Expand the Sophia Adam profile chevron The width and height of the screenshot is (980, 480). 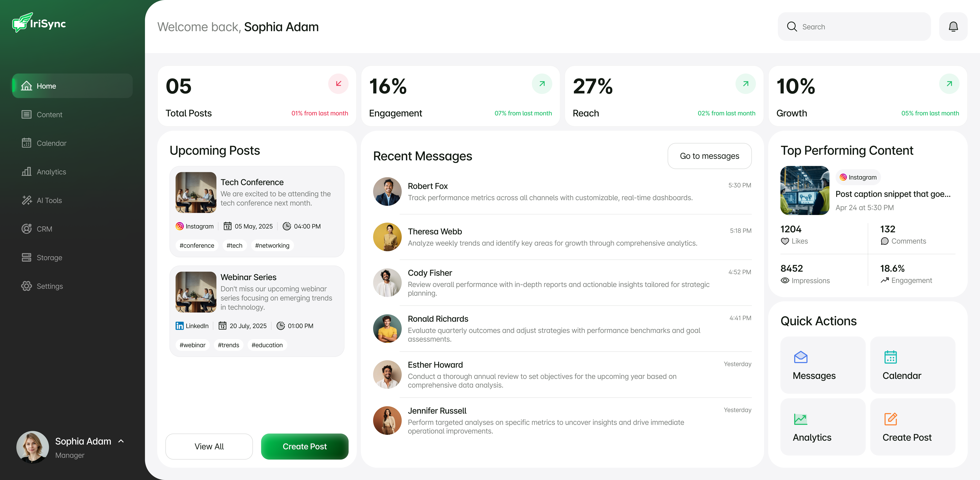(x=121, y=441)
